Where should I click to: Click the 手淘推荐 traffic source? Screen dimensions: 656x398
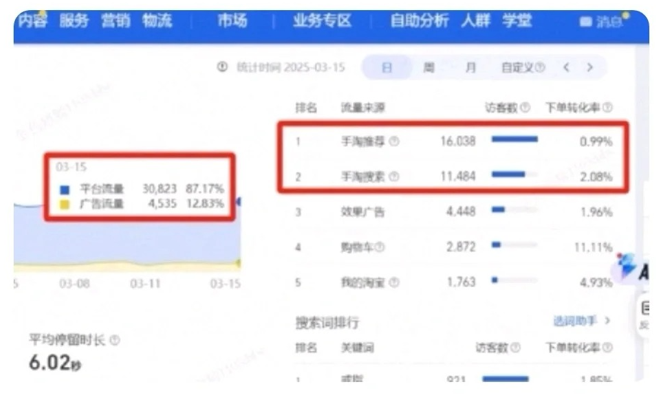click(x=363, y=141)
